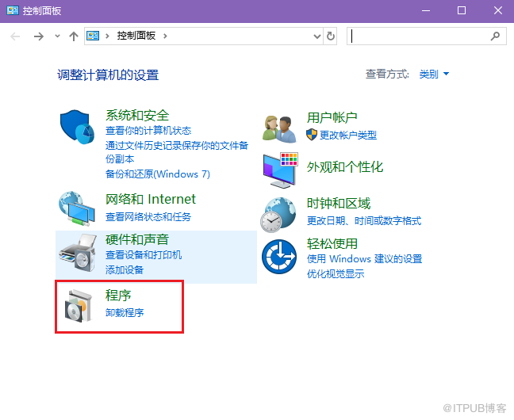Maximize the 控制面板 window

(x=462, y=10)
